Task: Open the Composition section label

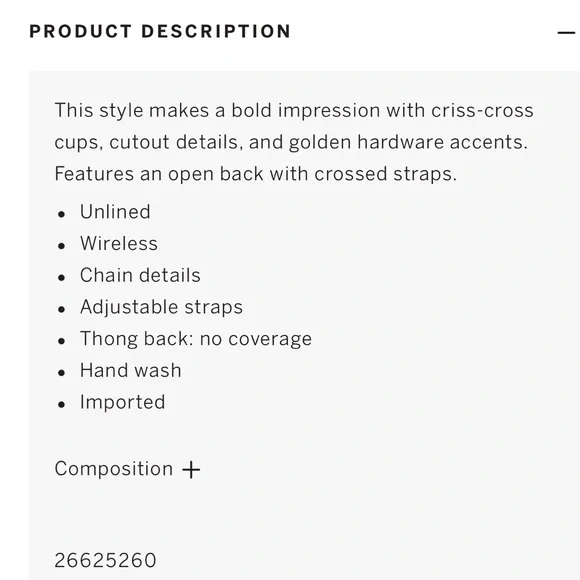Action: pyautogui.click(x=114, y=469)
